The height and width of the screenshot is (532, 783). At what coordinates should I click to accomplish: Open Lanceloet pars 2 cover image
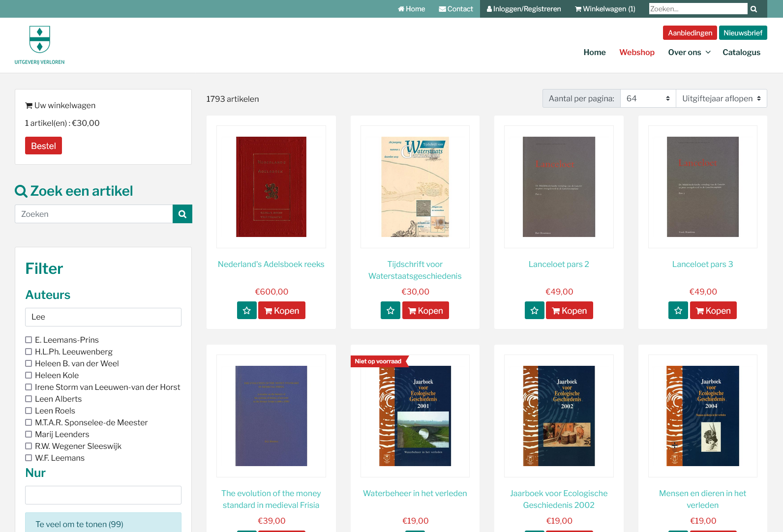[559, 187]
